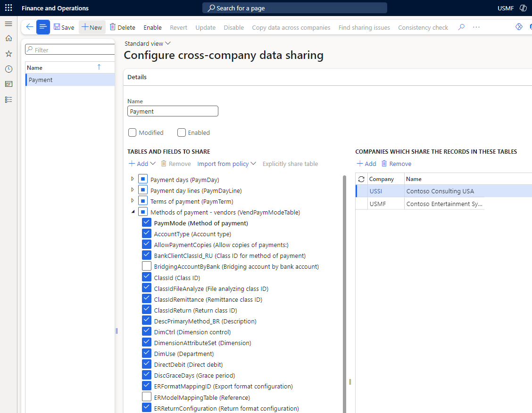
Task: Create a new policy with New
Action: tap(91, 27)
